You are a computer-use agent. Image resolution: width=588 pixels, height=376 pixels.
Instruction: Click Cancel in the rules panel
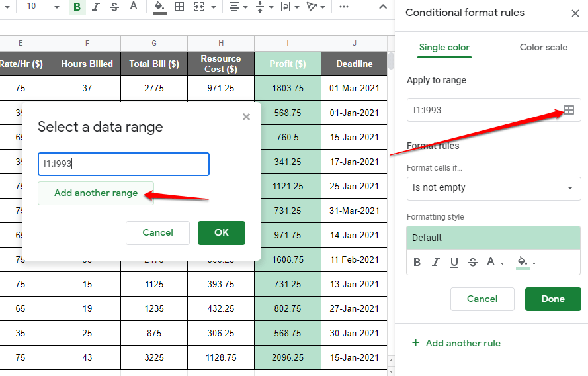tap(482, 299)
